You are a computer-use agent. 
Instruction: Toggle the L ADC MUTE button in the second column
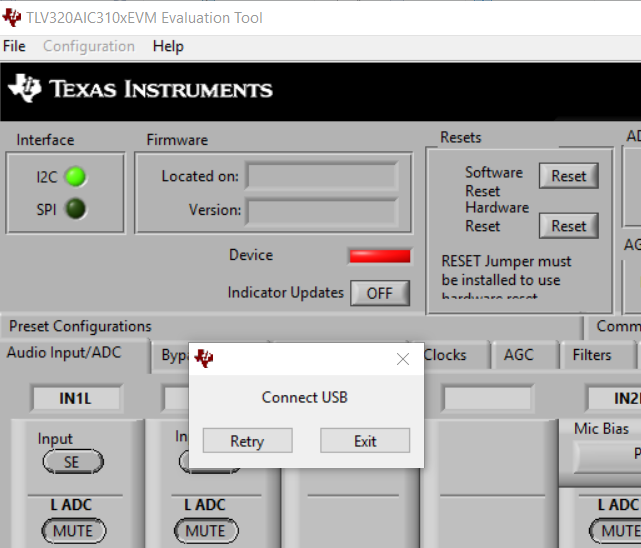tap(206, 531)
